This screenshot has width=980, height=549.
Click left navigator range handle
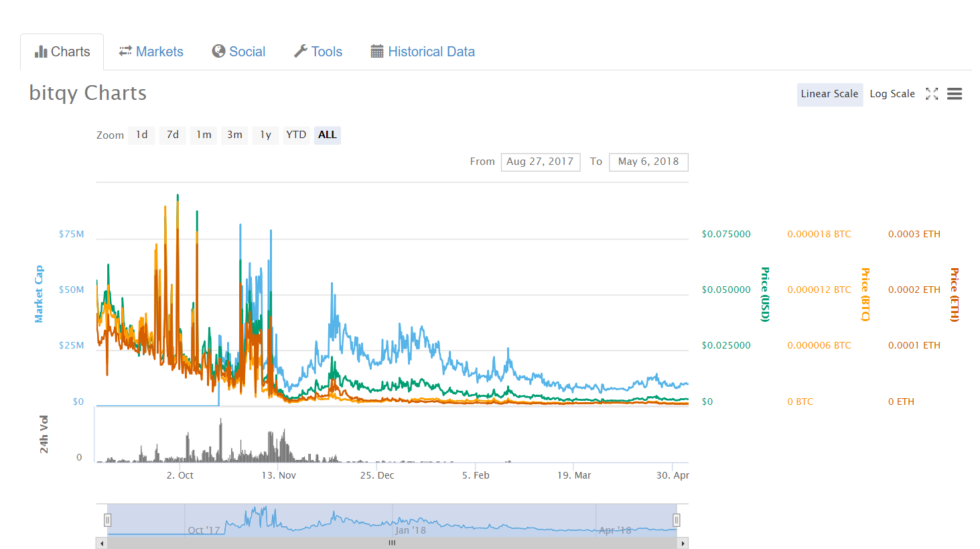(x=107, y=520)
